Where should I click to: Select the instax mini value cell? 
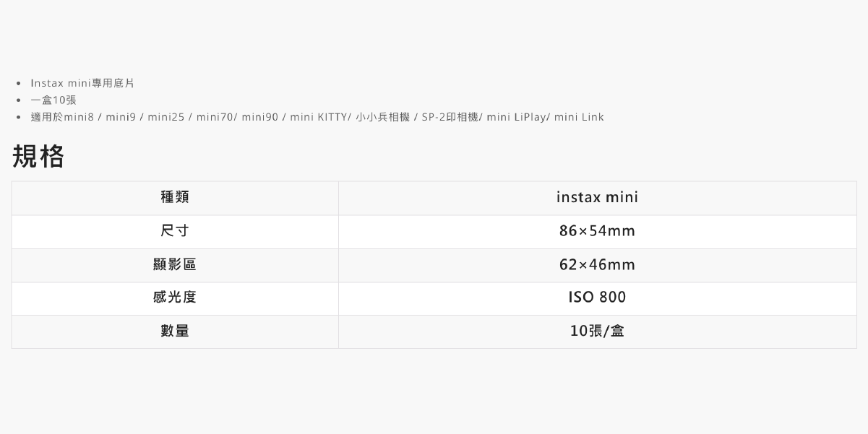click(x=597, y=197)
